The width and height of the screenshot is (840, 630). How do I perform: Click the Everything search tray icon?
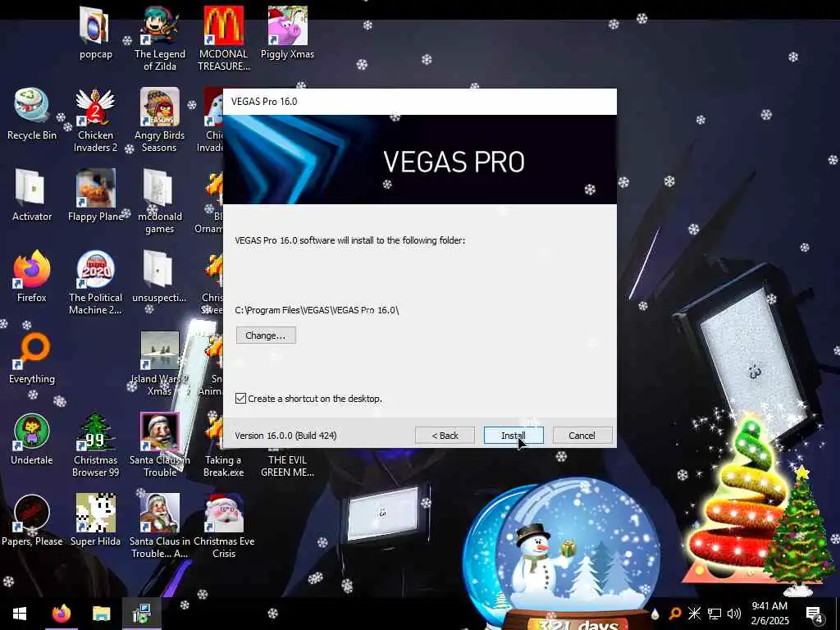[x=674, y=614]
